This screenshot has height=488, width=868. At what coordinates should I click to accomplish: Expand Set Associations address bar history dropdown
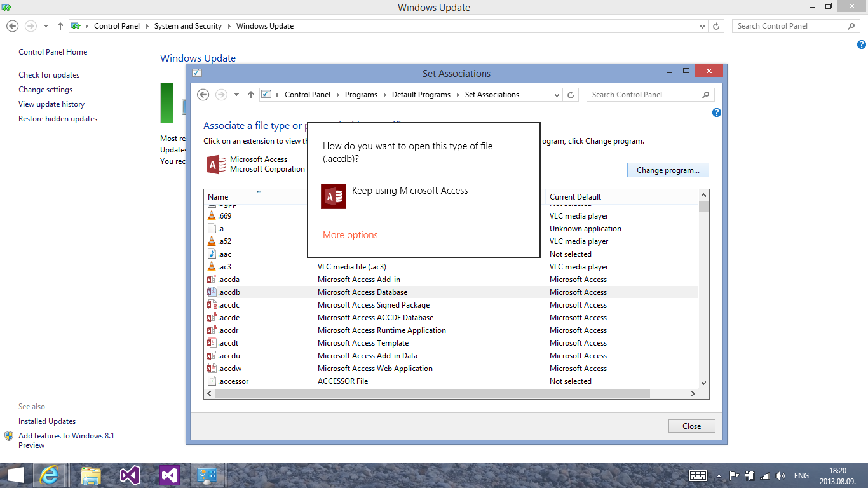[x=557, y=95]
